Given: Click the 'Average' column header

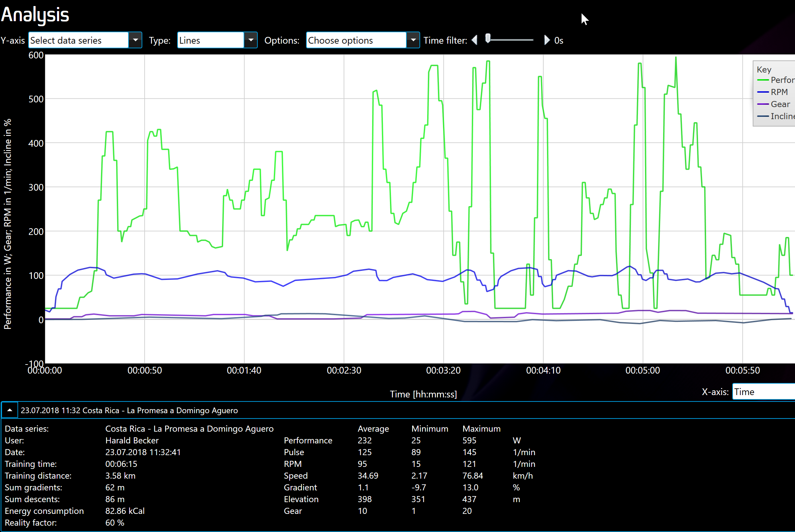Looking at the screenshot, I should click(373, 429).
